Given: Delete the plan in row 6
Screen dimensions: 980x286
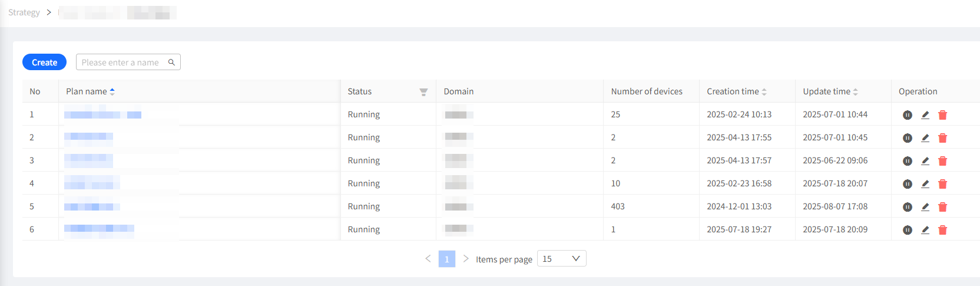Looking at the screenshot, I should tap(942, 230).
